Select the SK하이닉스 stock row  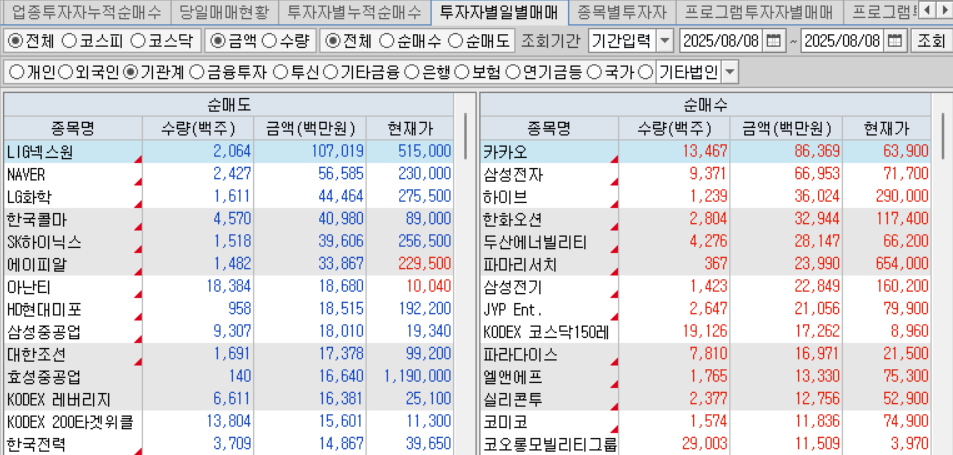point(229,242)
